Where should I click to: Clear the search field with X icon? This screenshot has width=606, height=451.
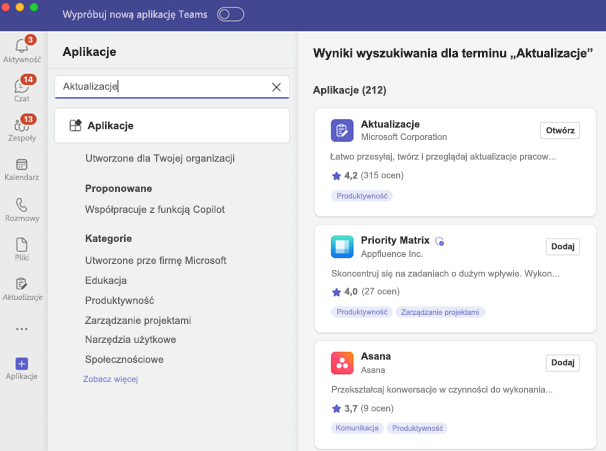276,87
